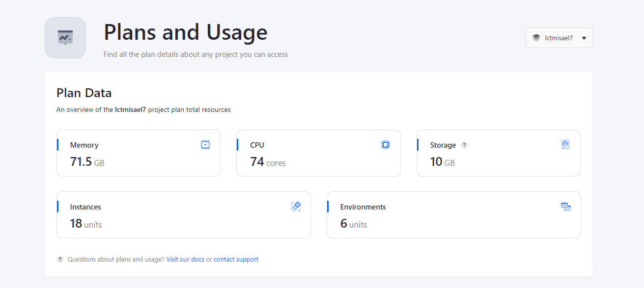This screenshot has width=644, height=288.
Task: Select the Instances 18 units value
Action: (86, 224)
